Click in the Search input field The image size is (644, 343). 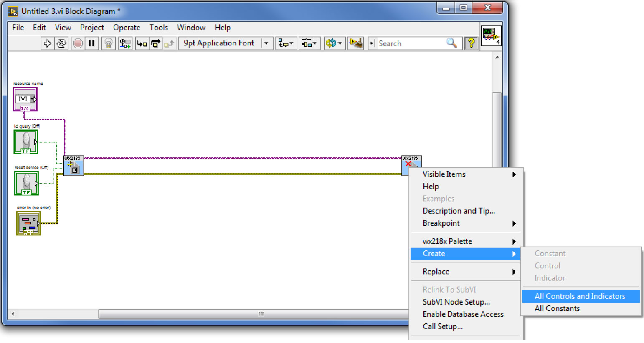click(411, 43)
